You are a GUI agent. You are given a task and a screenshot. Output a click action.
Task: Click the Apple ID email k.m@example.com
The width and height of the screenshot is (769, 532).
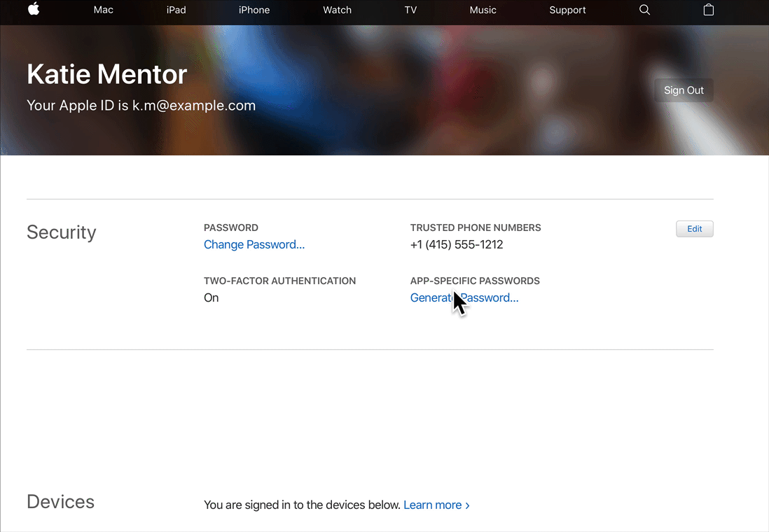[194, 105]
